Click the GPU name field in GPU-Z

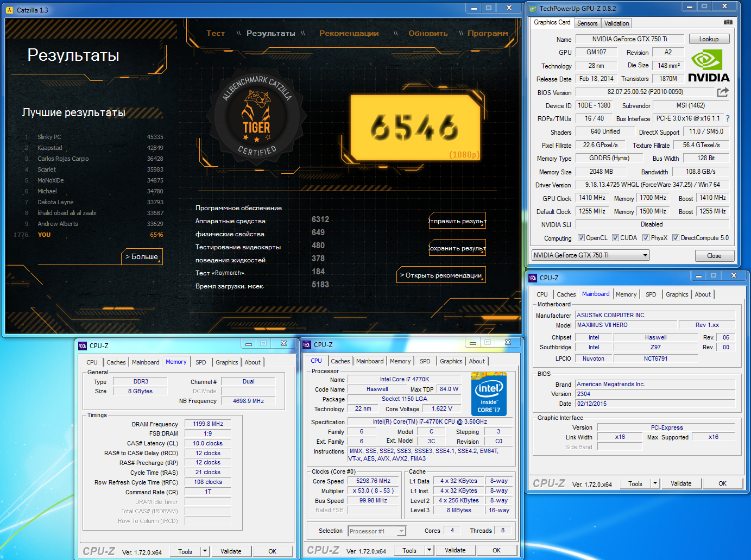click(630, 39)
